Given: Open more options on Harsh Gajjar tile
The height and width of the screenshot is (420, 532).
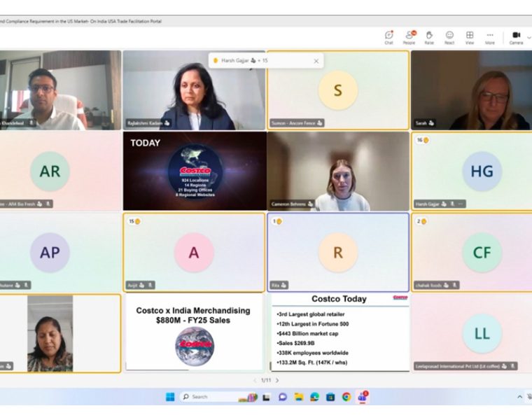Looking at the screenshot, I should point(460,204).
